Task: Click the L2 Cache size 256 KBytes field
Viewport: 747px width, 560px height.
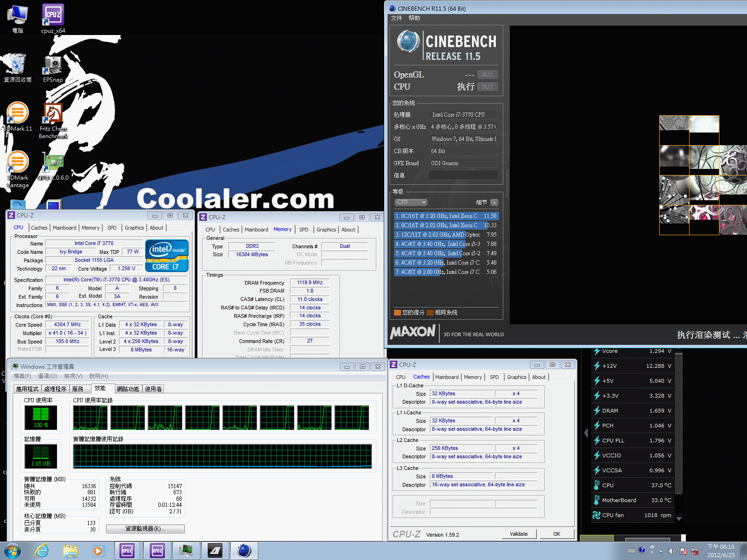Action: coord(461,448)
